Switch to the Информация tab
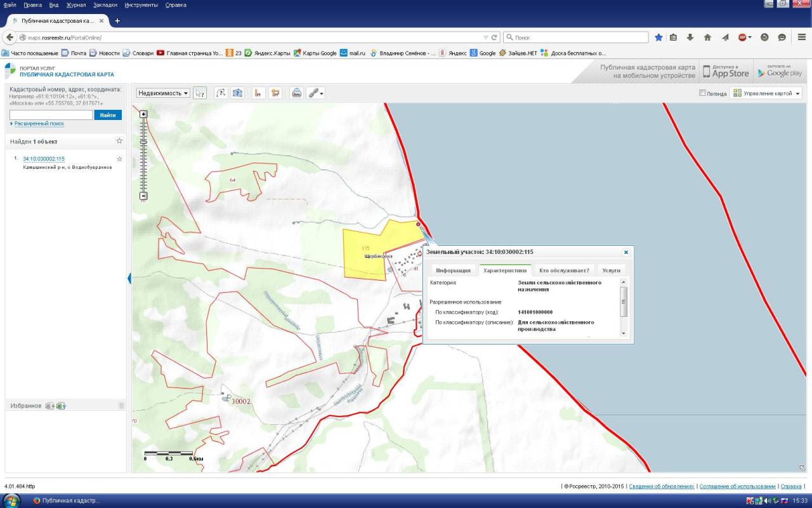This screenshot has width=812, height=508. 453,271
